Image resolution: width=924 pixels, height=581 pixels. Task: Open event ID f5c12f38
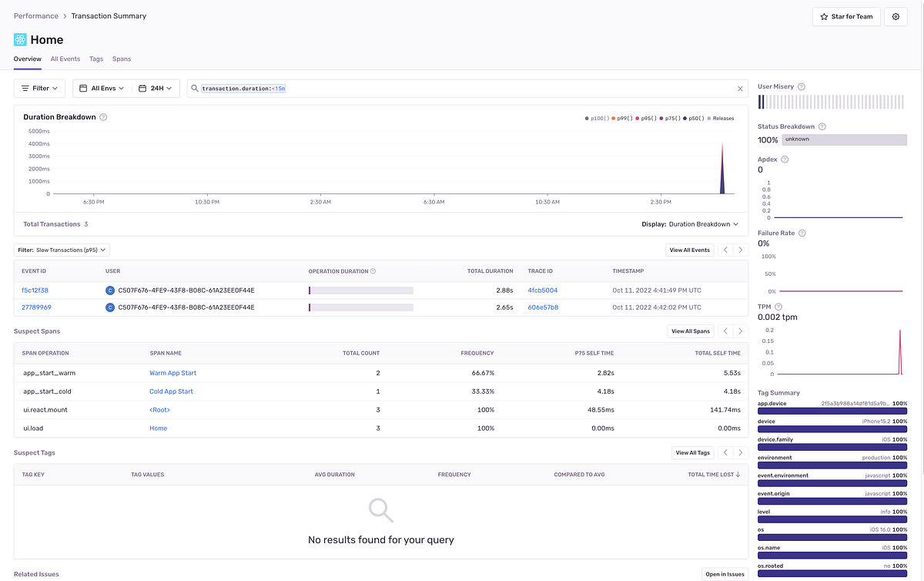click(x=35, y=290)
